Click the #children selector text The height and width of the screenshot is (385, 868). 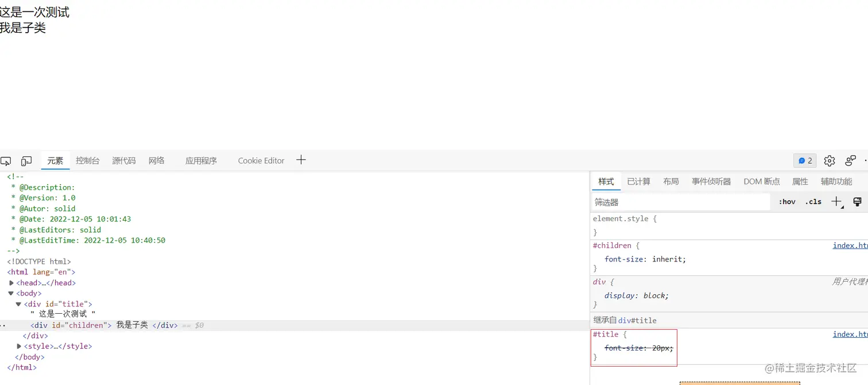(612, 245)
